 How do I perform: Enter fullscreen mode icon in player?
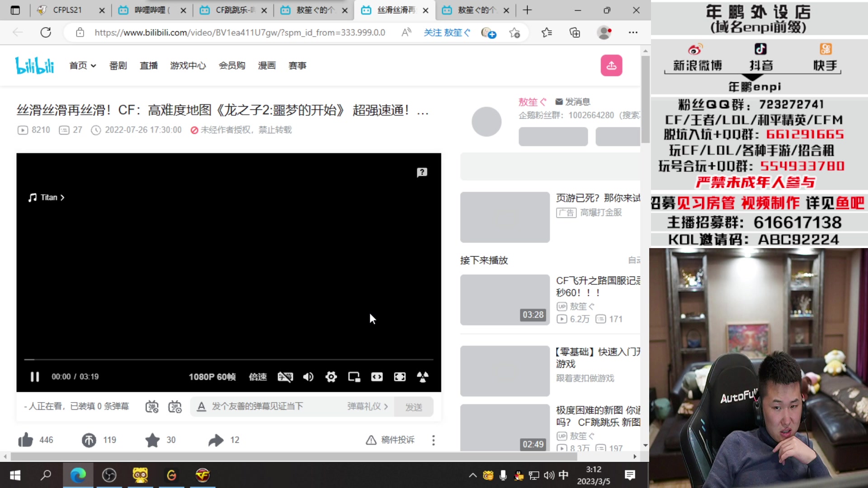click(x=423, y=376)
